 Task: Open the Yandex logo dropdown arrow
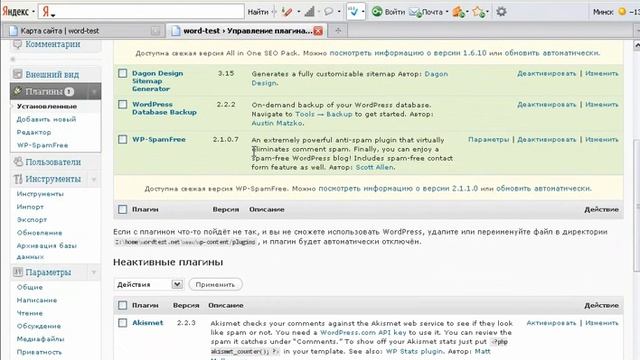pos(33,12)
